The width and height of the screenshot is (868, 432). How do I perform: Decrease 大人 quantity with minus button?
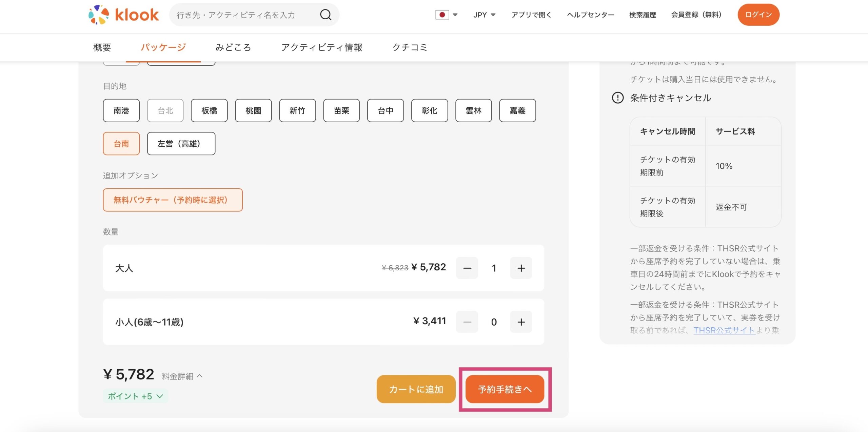(x=467, y=268)
